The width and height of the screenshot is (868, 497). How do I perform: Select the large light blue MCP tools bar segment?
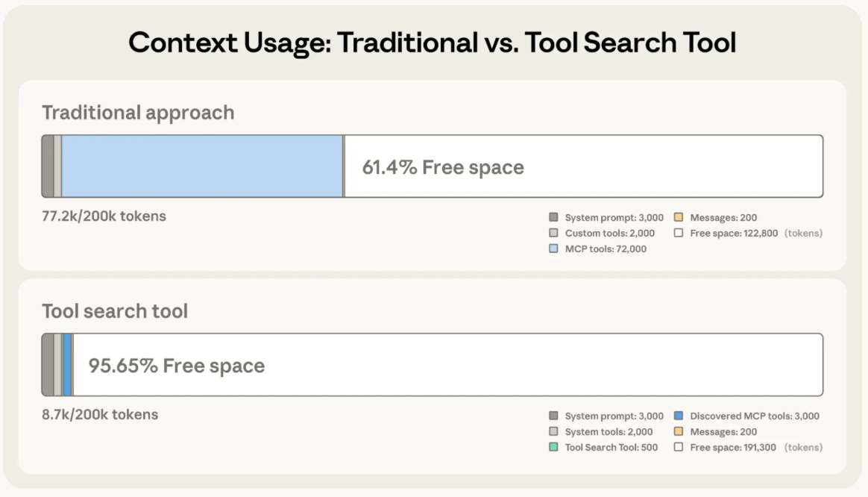coord(201,166)
